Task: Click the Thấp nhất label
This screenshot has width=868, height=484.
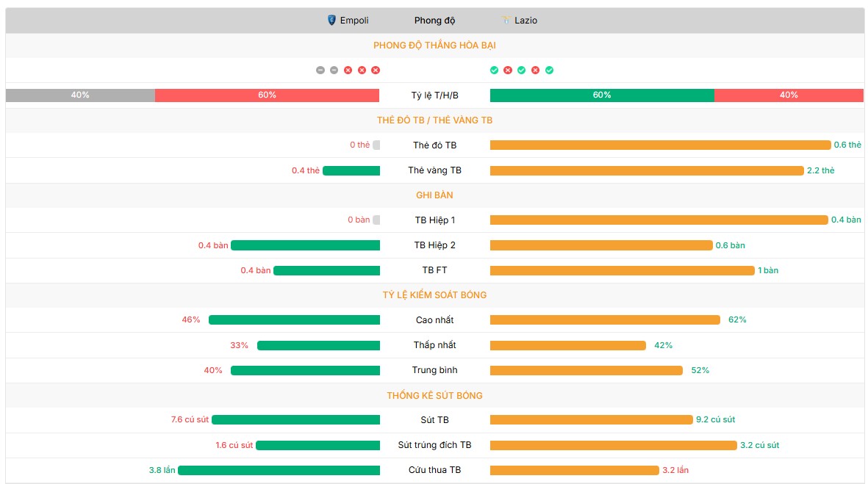Action: (434, 345)
